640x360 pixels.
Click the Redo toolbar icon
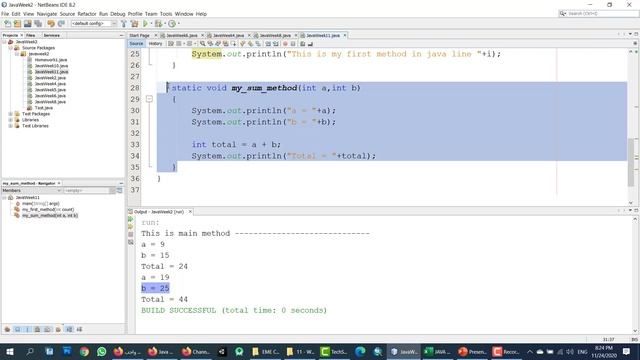tap(61, 24)
